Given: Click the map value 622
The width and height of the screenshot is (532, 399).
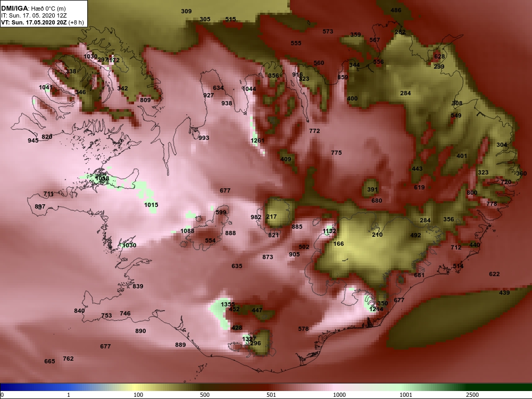Looking at the screenshot, I should point(494,274).
